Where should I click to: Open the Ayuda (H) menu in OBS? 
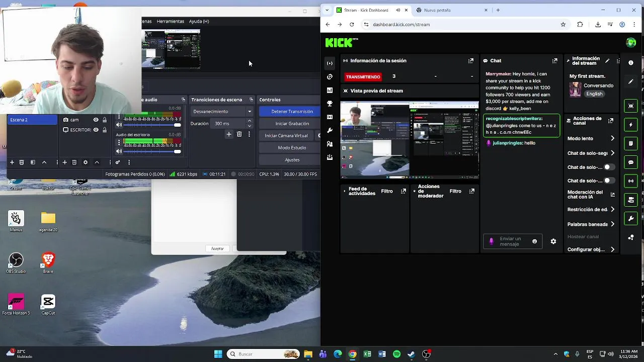pos(199,21)
